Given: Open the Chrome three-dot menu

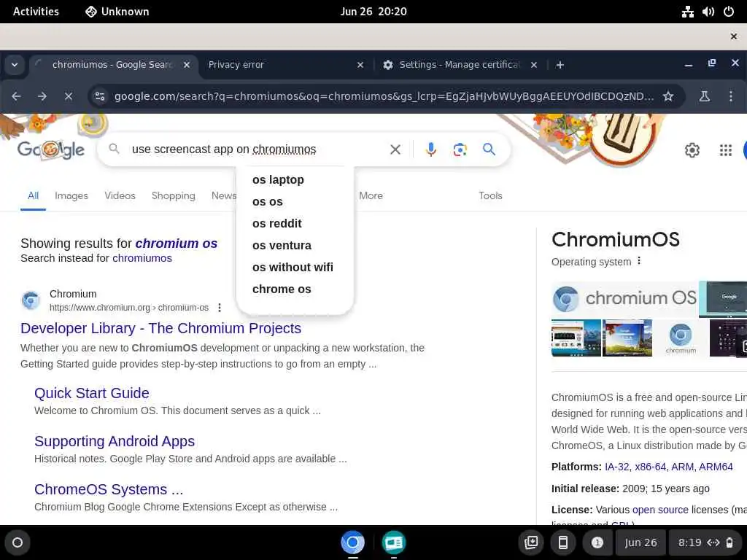Looking at the screenshot, I should [731, 96].
